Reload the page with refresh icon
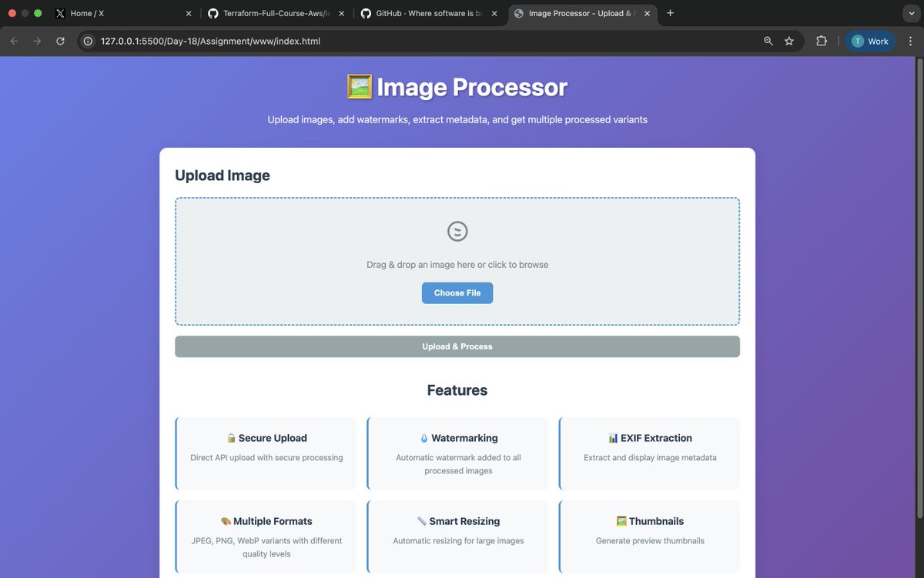 [60, 41]
